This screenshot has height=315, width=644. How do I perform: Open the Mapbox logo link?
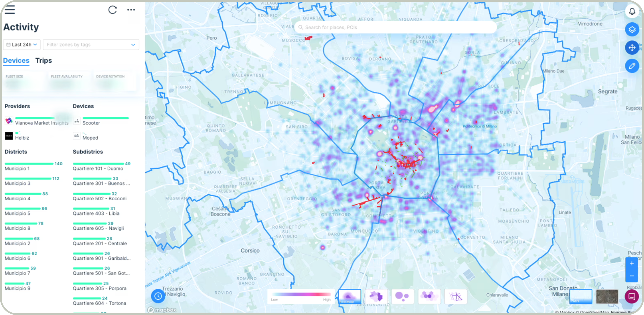[162, 310]
